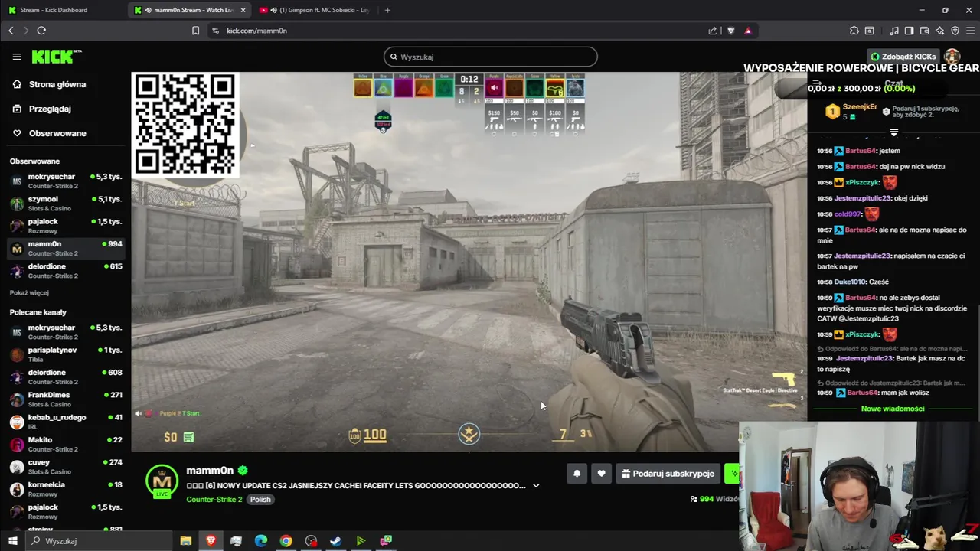Click Nowe wiadomości in chat
This screenshot has height=551, width=980.
tap(893, 409)
